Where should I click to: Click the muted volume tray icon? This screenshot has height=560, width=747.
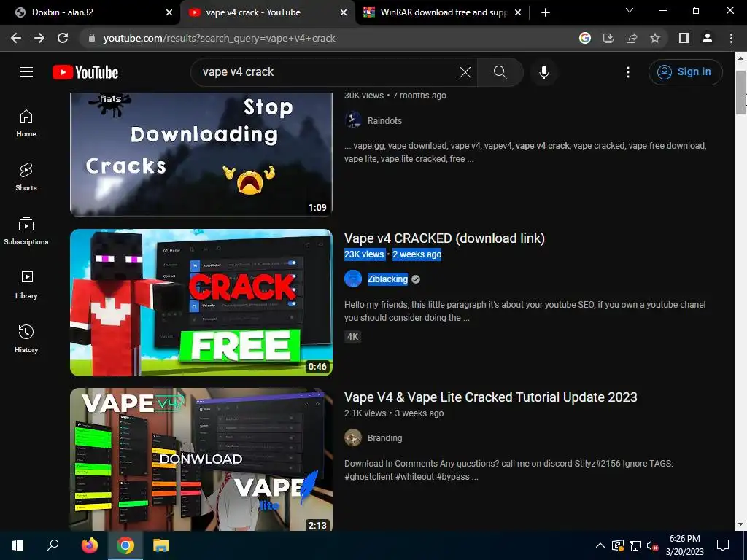coord(652,545)
